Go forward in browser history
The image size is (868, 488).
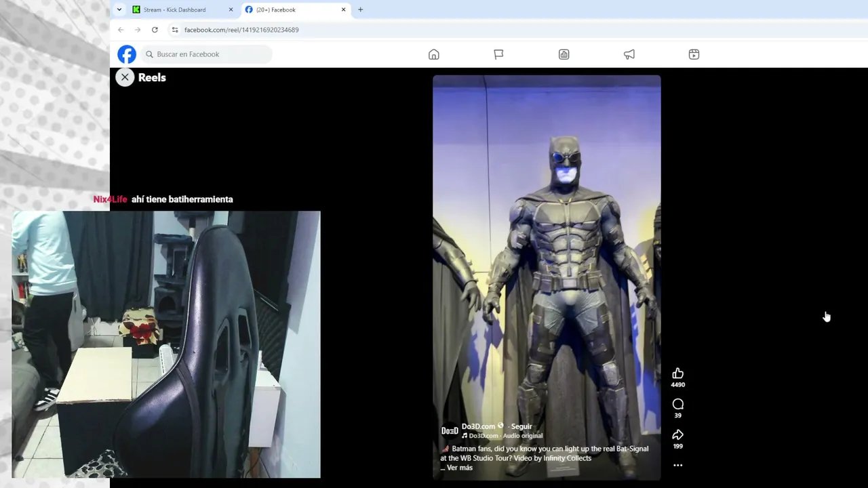[138, 30]
